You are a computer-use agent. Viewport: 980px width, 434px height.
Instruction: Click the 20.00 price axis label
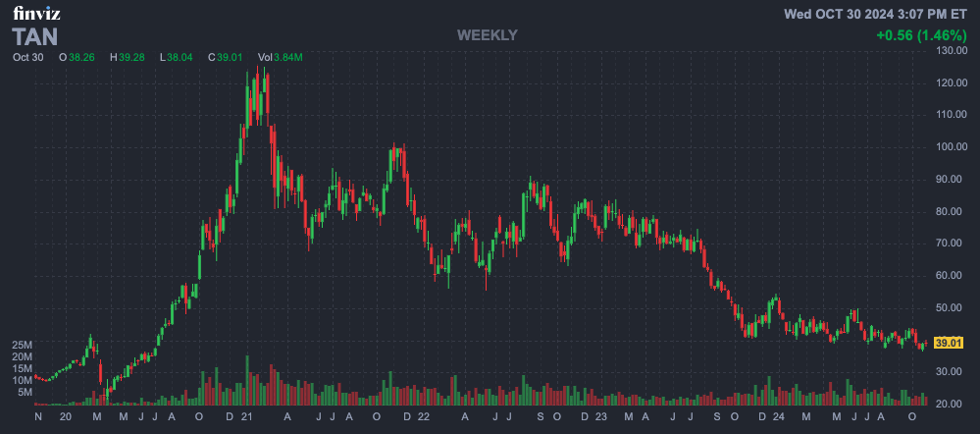click(x=954, y=405)
